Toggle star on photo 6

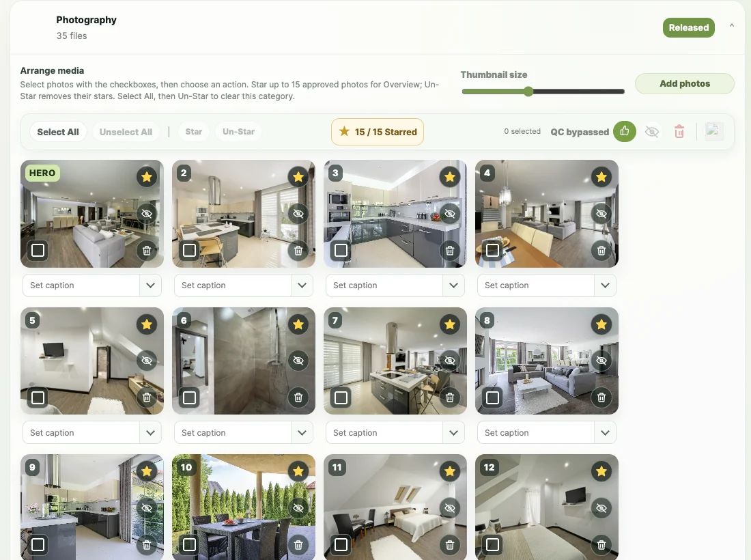(298, 324)
